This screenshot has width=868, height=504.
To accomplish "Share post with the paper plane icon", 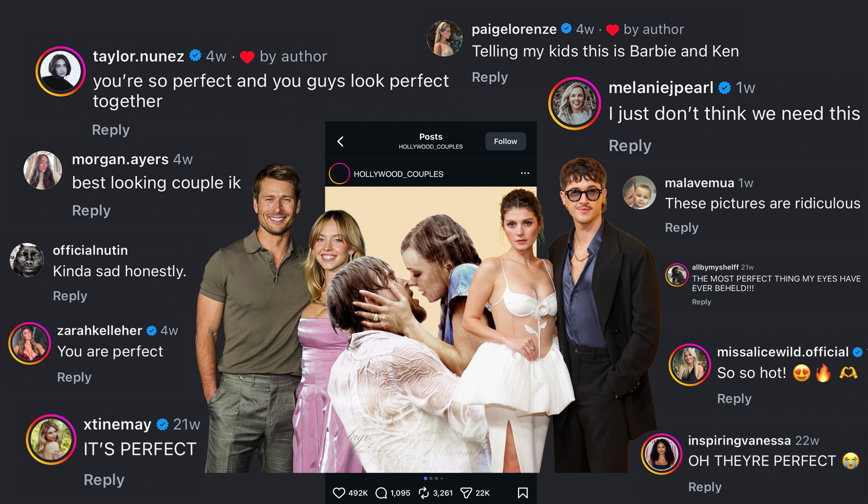I will click(466, 493).
